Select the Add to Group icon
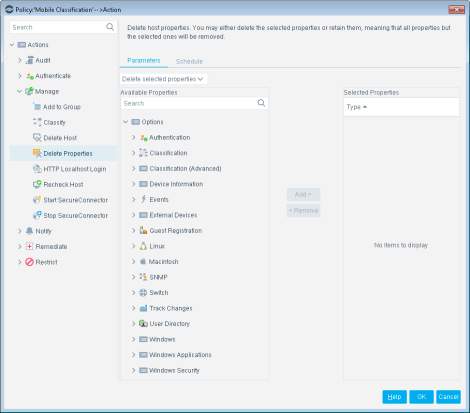 (37, 107)
